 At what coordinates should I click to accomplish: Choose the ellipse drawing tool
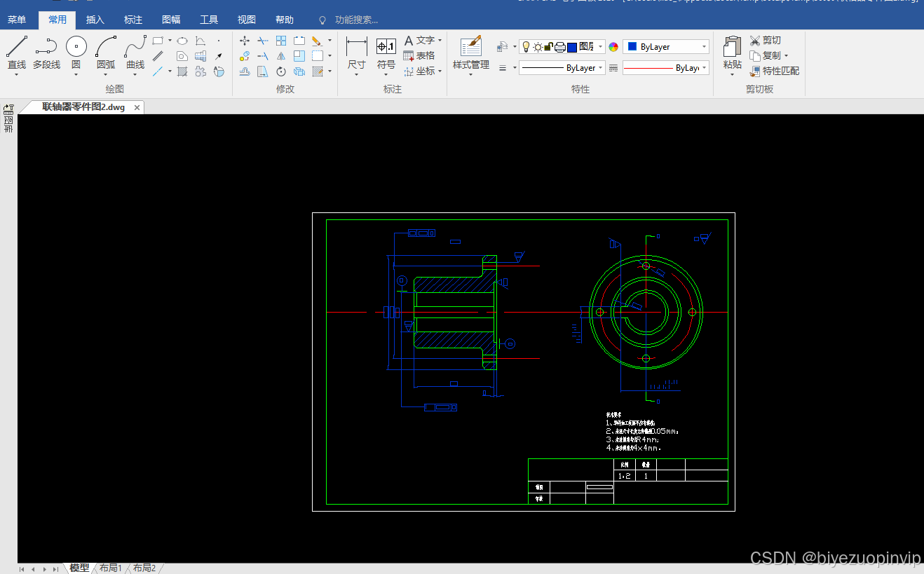(x=182, y=41)
